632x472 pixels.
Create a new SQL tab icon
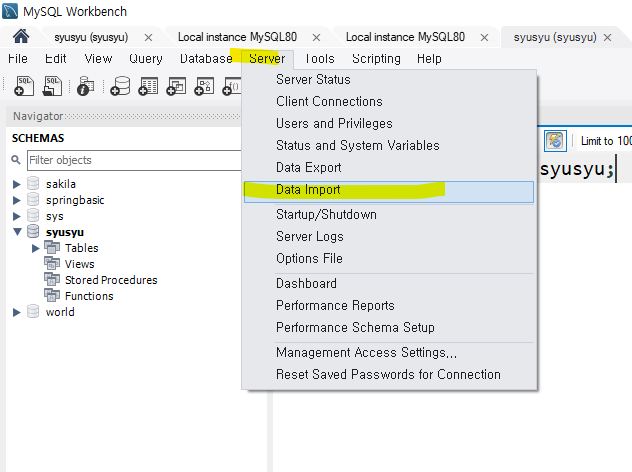(24, 86)
